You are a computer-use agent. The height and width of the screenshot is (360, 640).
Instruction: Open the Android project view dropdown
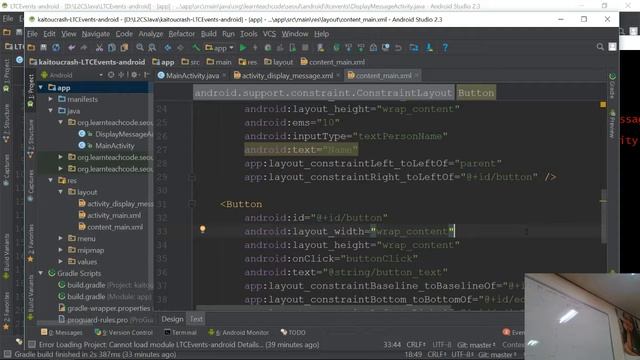(x=72, y=75)
